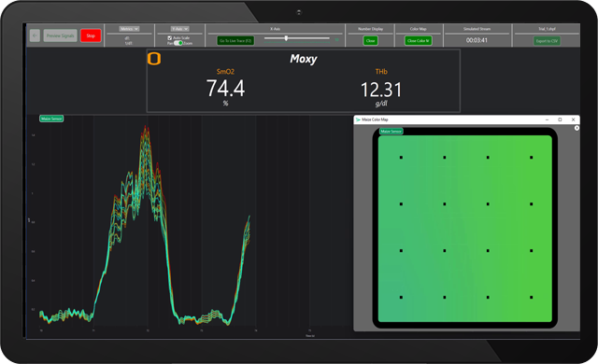This screenshot has width=598, height=364.
Task: Maximize the Maize Color Map window
Action: click(560, 119)
